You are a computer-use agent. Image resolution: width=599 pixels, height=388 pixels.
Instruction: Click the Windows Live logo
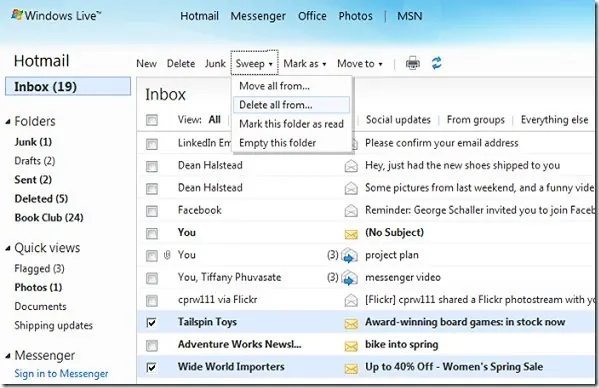pyautogui.click(x=56, y=16)
